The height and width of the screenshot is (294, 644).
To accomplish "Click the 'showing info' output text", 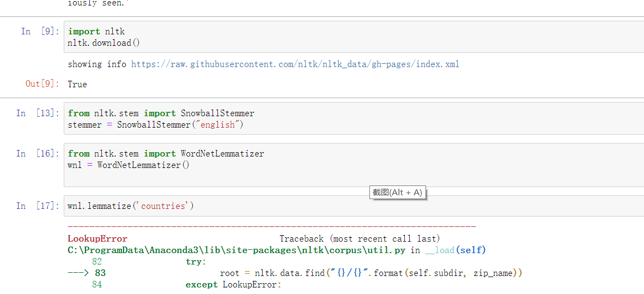I will point(97,64).
